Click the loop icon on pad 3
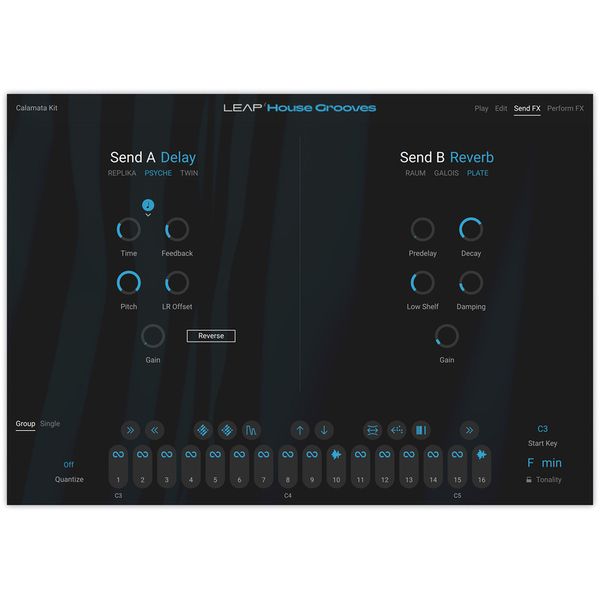 (166, 454)
